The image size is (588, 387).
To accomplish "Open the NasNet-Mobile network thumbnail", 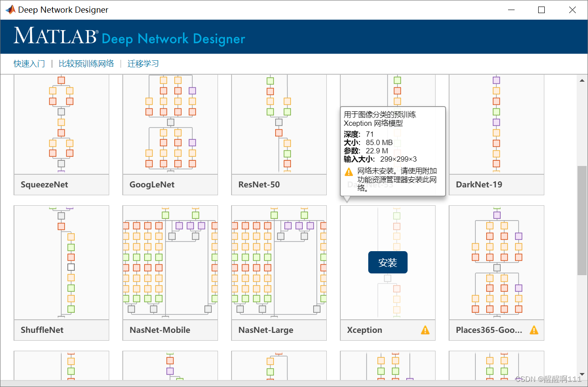I will pos(170,262).
